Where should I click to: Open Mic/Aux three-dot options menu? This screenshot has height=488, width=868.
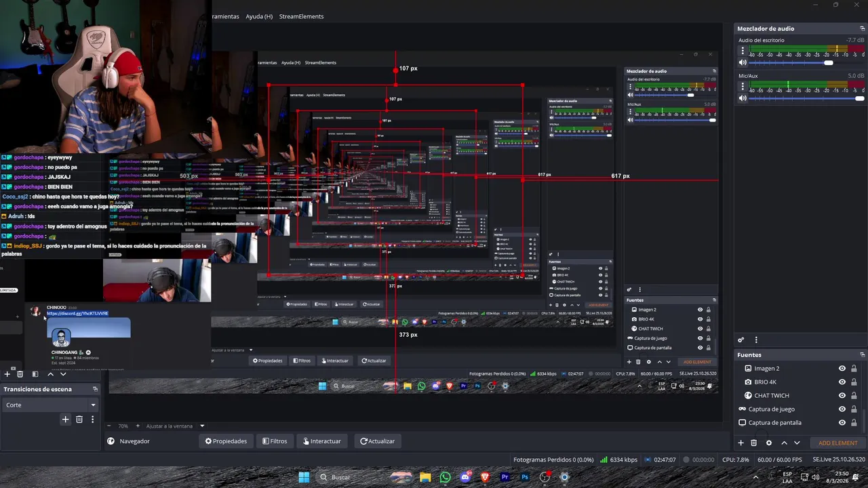(743, 86)
